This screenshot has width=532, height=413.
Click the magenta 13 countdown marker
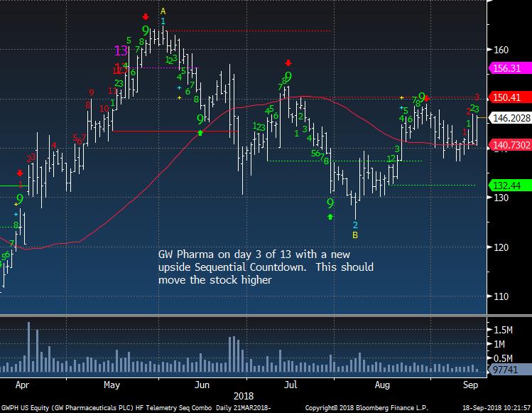coord(121,51)
